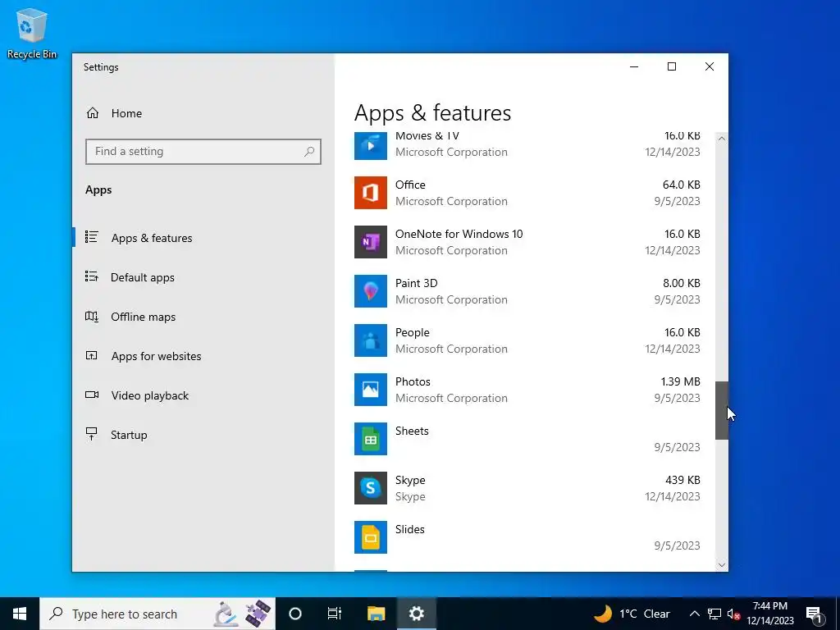Click the app list scrollbar thumb
Viewport: 840px width, 630px height.
click(x=722, y=410)
